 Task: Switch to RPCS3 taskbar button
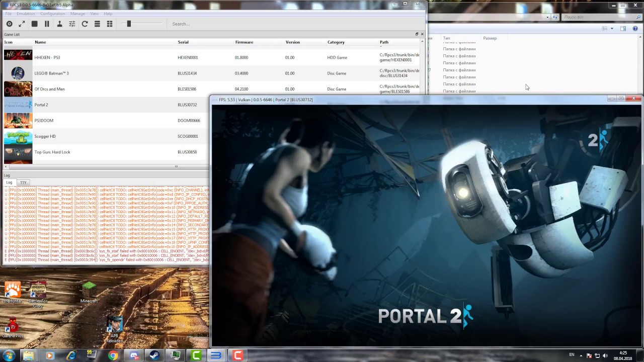(x=216, y=355)
